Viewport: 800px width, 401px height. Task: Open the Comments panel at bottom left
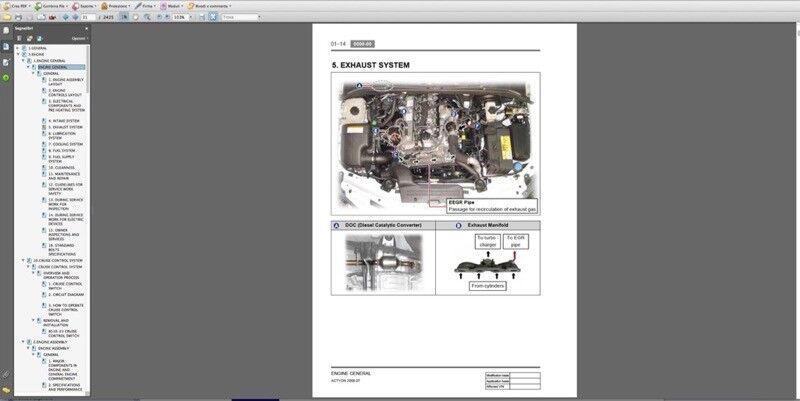[6, 389]
